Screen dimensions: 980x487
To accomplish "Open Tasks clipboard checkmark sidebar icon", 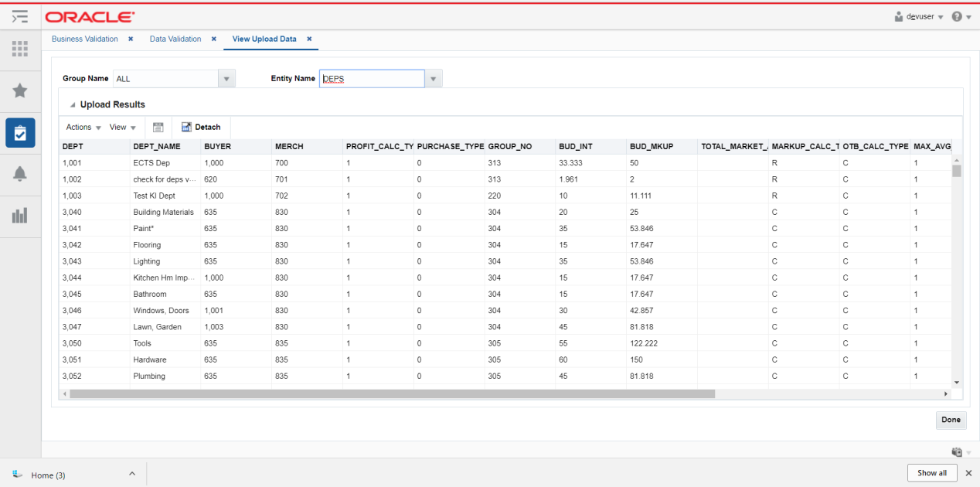I will 20,133.
